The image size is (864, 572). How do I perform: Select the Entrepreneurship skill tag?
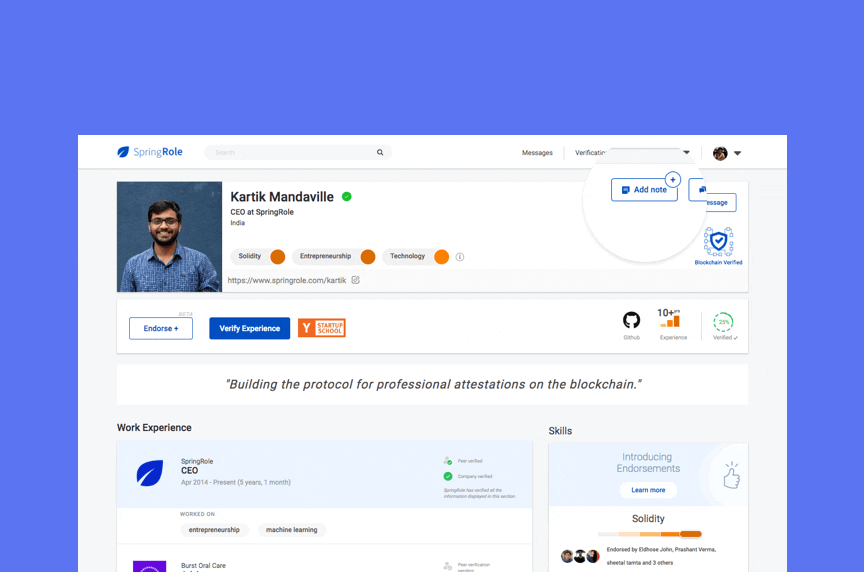click(334, 256)
